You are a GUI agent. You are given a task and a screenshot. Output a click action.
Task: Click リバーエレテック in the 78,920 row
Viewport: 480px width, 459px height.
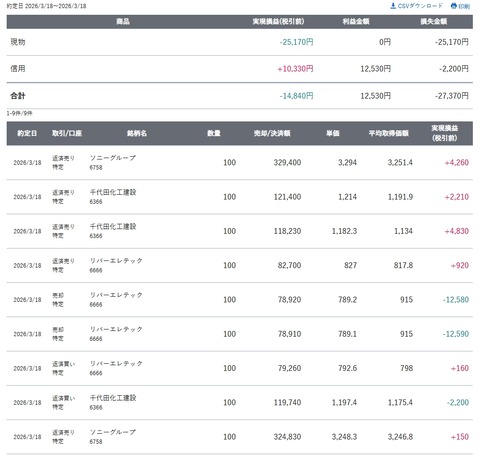116,295
